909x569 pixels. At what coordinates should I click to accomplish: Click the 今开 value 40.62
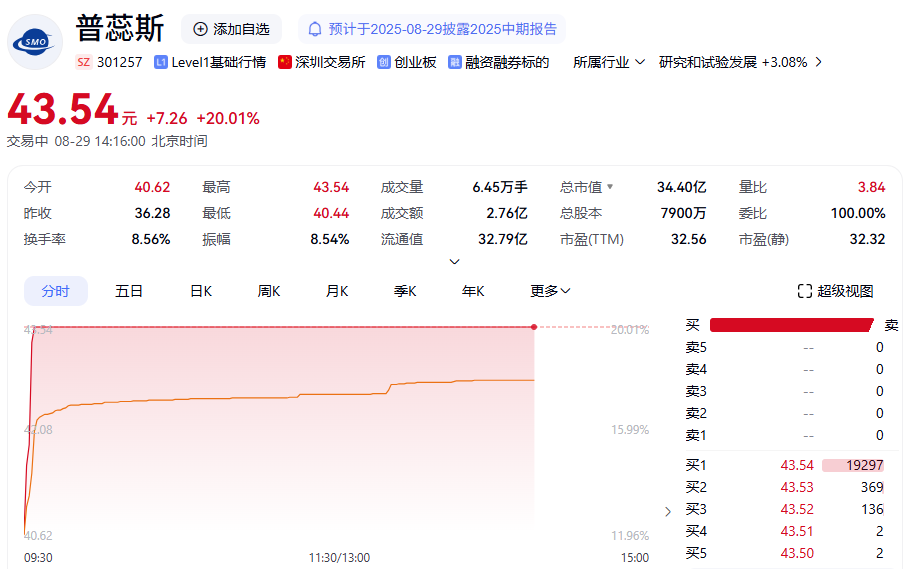(x=152, y=187)
